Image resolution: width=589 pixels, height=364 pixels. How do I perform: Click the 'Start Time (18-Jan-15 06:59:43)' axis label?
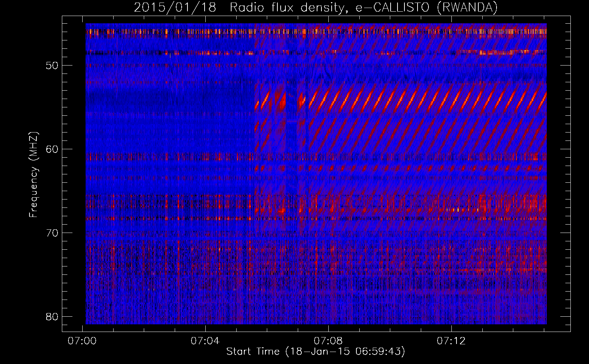pos(316,352)
